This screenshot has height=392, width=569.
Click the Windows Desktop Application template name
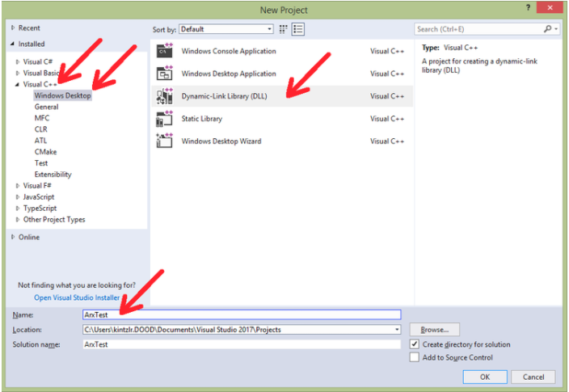(x=229, y=74)
